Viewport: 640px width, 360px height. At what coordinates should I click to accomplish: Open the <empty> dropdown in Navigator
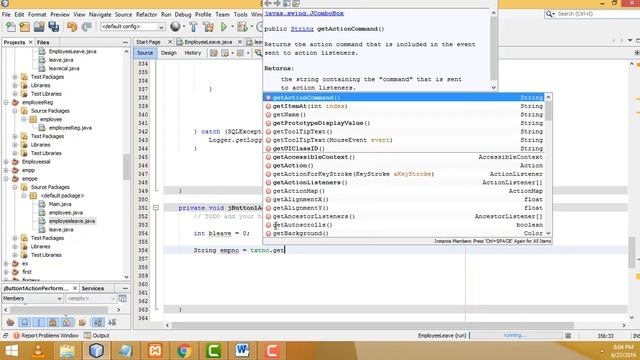[91, 298]
